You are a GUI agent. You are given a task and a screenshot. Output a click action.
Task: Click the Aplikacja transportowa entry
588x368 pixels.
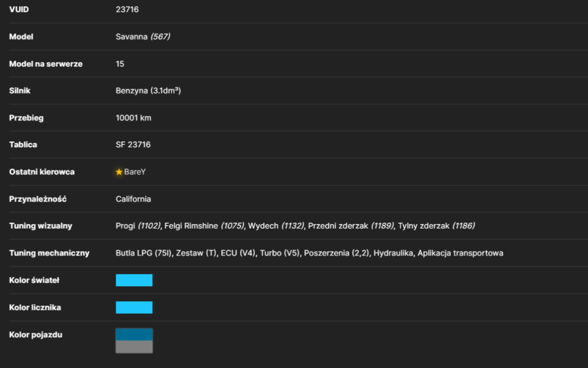coord(460,253)
